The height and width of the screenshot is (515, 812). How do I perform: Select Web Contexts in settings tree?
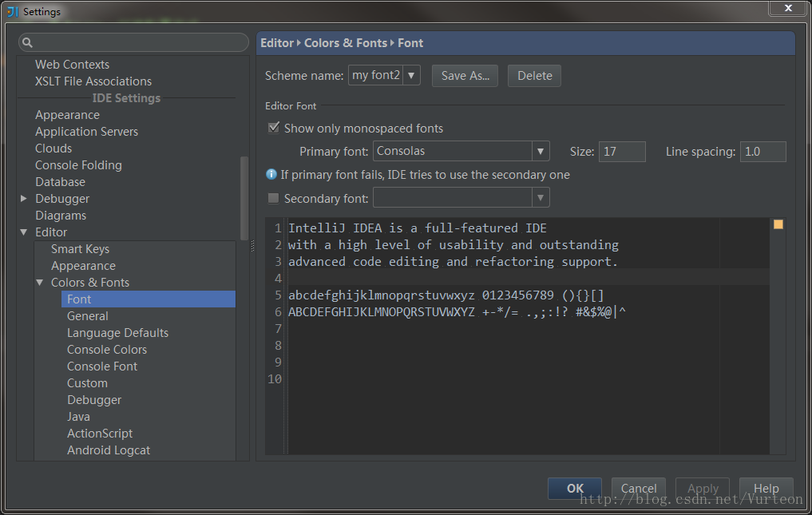tap(72, 64)
